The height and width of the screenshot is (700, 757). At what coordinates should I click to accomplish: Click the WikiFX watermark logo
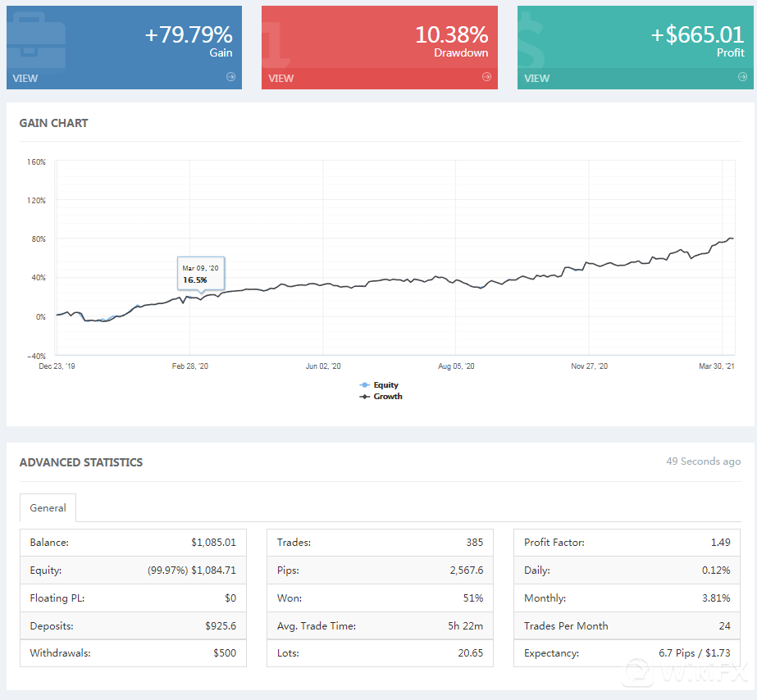[x=685, y=675]
